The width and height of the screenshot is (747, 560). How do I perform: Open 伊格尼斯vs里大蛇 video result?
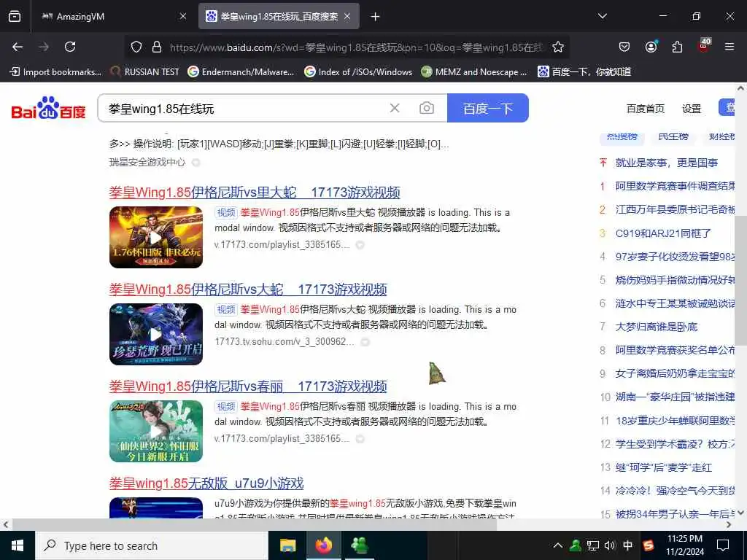[x=255, y=192]
